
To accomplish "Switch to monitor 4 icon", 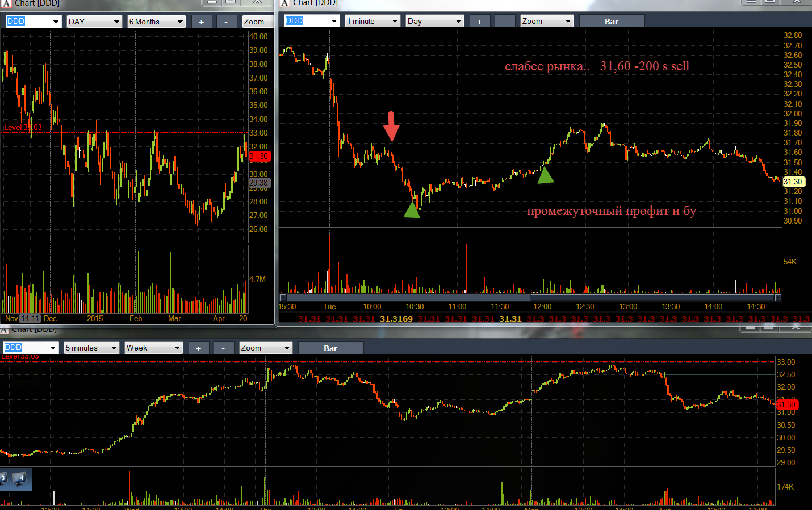I will point(20,479).
